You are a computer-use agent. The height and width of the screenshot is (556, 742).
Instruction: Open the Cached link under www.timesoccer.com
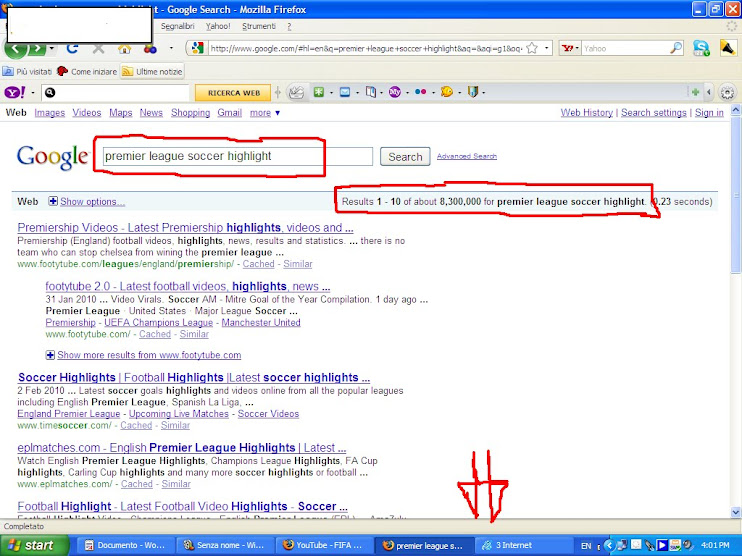(x=136, y=425)
